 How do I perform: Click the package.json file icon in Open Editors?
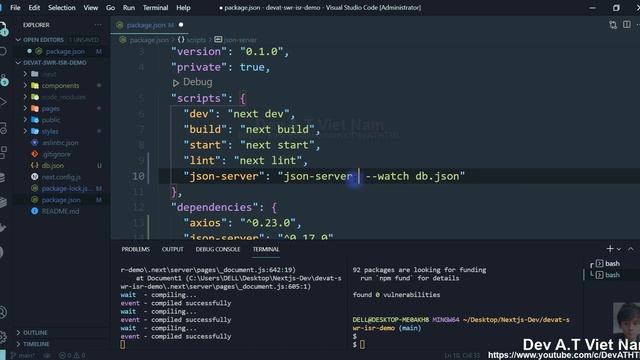pos(39,51)
